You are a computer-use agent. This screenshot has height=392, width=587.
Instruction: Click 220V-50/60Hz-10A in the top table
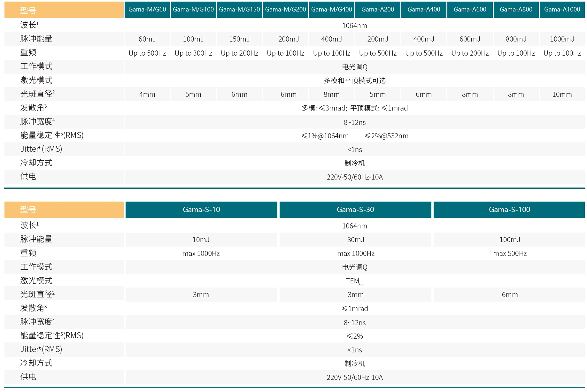[x=355, y=177]
